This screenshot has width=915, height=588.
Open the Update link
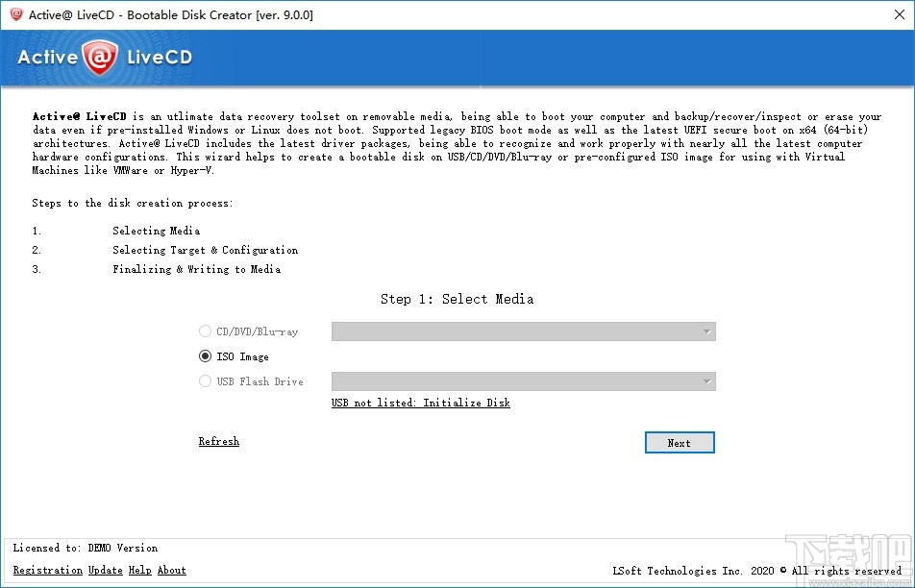pyautogui.click(x=106, y=570)
